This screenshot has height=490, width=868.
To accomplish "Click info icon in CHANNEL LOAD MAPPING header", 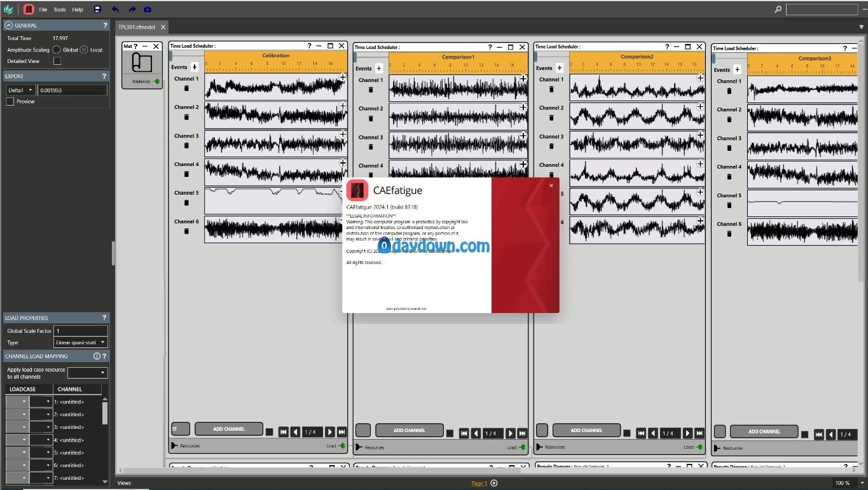I will click(97, 356).
